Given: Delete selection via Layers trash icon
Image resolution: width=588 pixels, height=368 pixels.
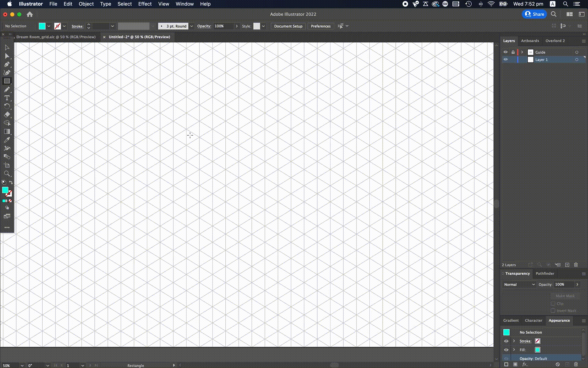Looking at the screenshot, I should tap(576, 265).
